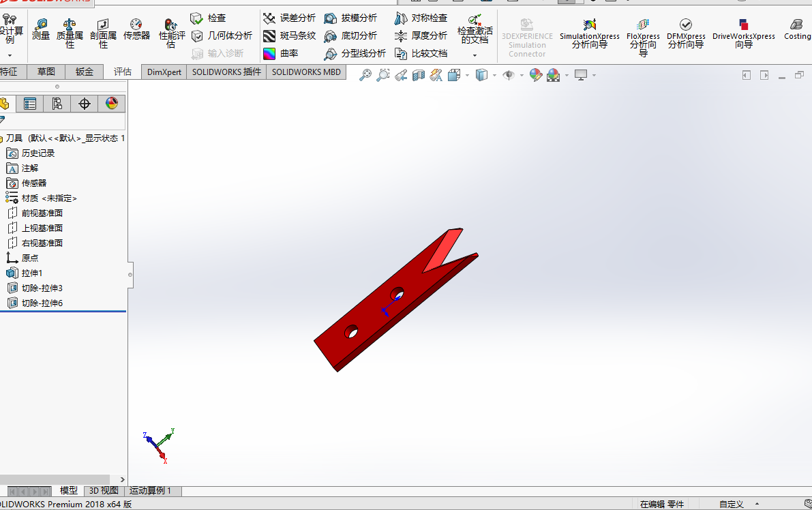This screenshot has height=510, width=812.
Task: Open Geometry Analysis (几何体分析)
Action: [x=222, y=35]
